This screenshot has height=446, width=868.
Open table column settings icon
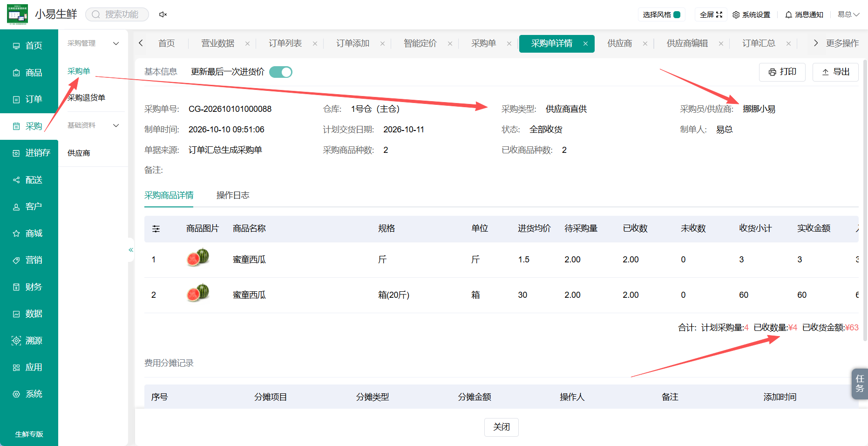156,229
